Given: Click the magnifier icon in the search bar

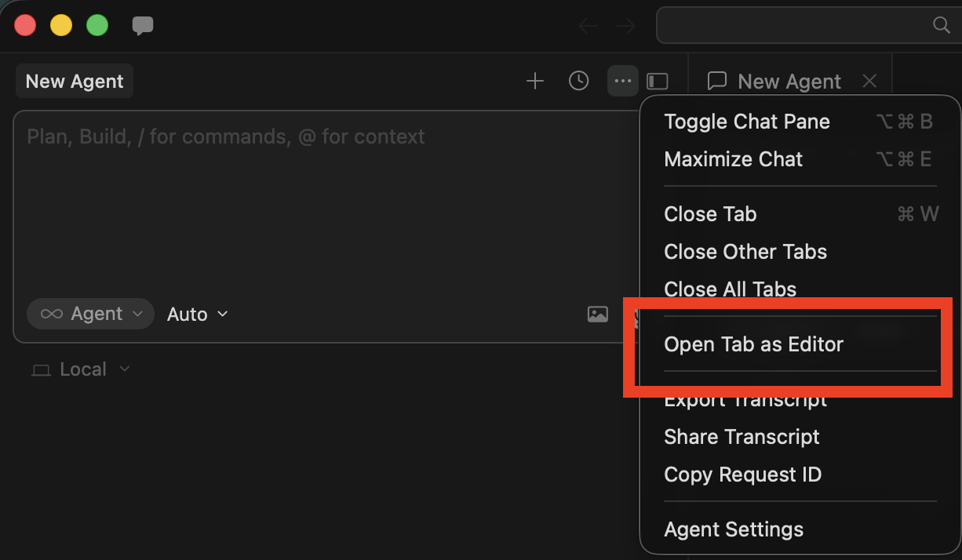Looking at the screenshot, I should (x=940, y=25).
